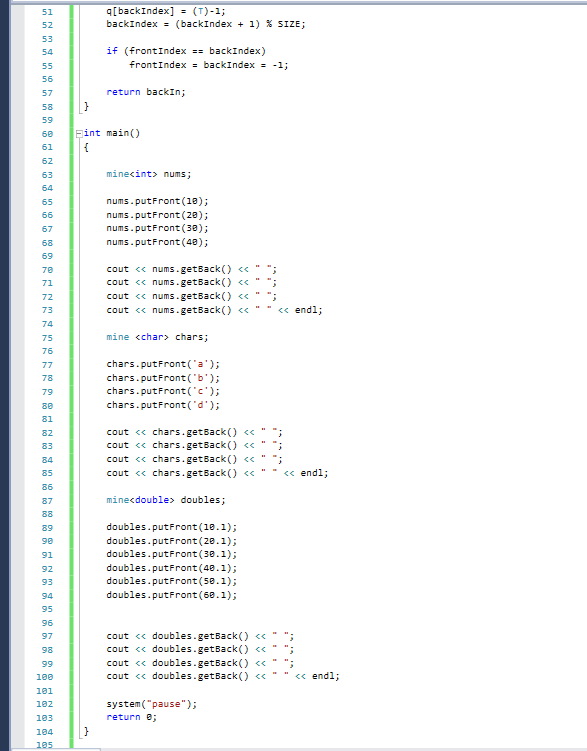587x751 pixels.
Task: Click the line 'q[backIndex] = (T)-1;'
Action: click(166, 11)
